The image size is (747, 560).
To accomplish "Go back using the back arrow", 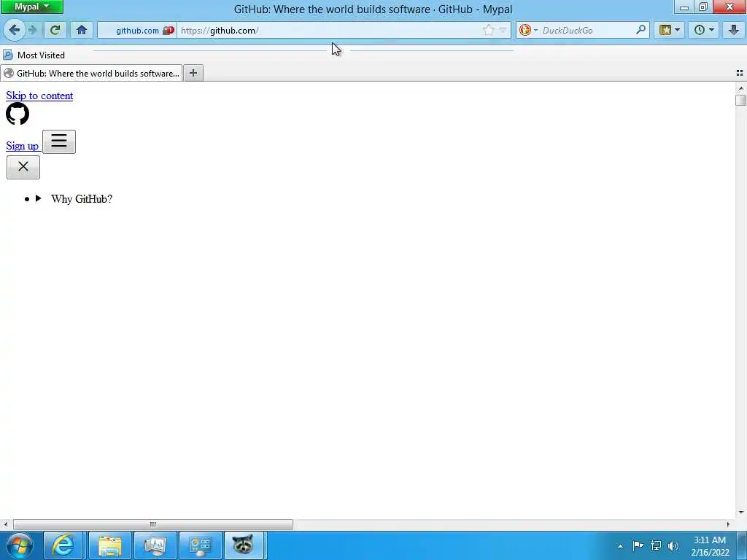I will (x=14, y=31).
